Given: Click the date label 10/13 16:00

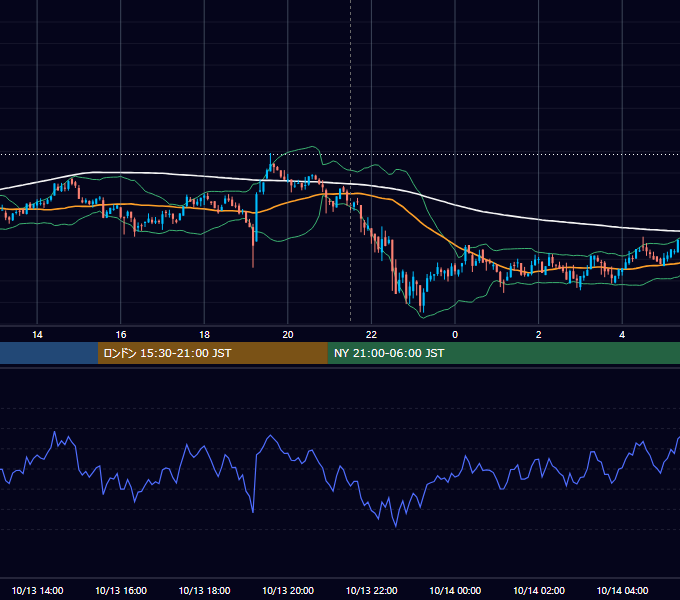Looking at the screenshot, I should click(121, 590).
